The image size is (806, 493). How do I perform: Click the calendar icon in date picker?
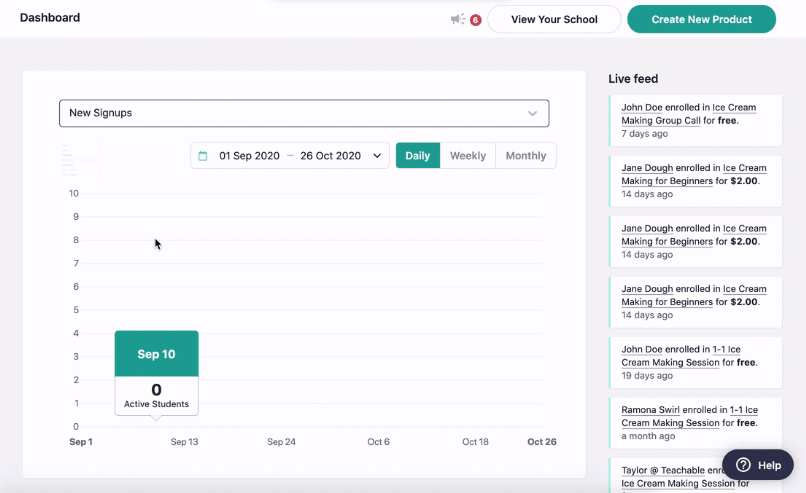[x=203, y=156]
